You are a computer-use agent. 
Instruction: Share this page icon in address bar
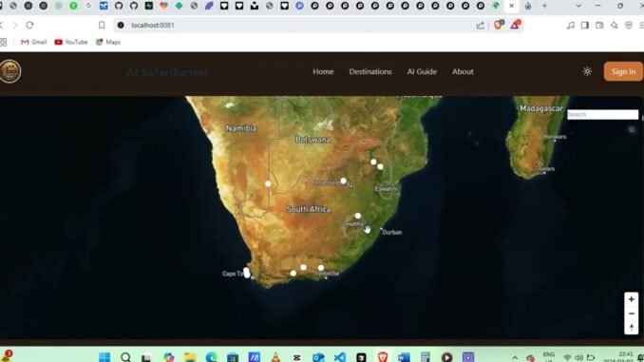click(x=480, y=25)
